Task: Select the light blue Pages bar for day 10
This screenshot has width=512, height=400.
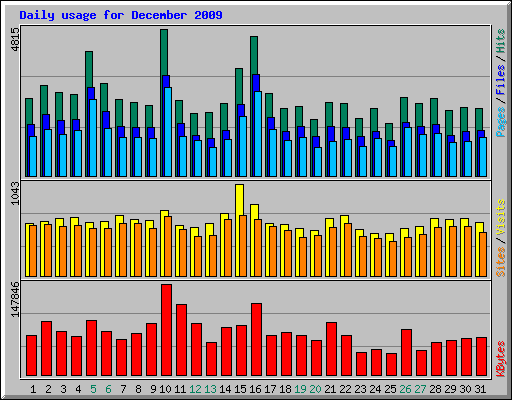Action: [168, 132]
